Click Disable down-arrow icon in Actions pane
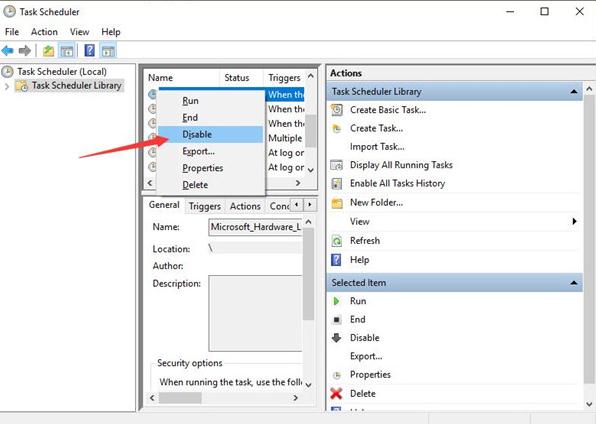The image size is (596, 424). 336,338
